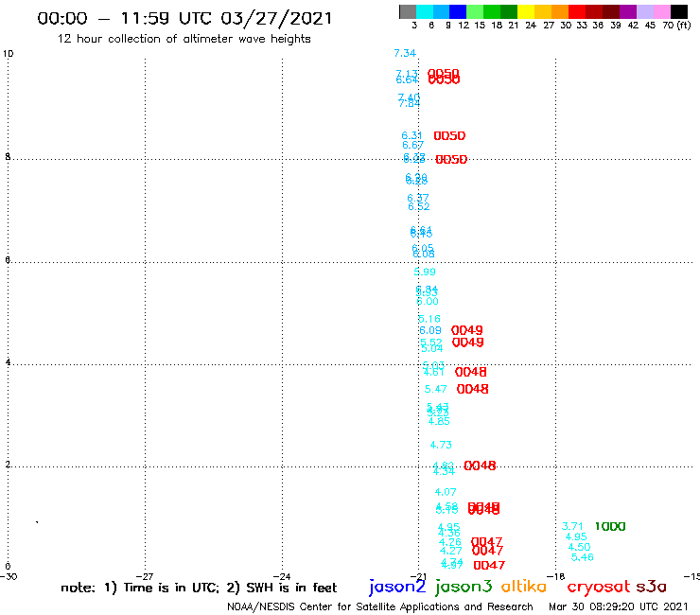Click the latitude axis label 2
The height and width of the screenshot is (615, 700).
coord(8,465)
